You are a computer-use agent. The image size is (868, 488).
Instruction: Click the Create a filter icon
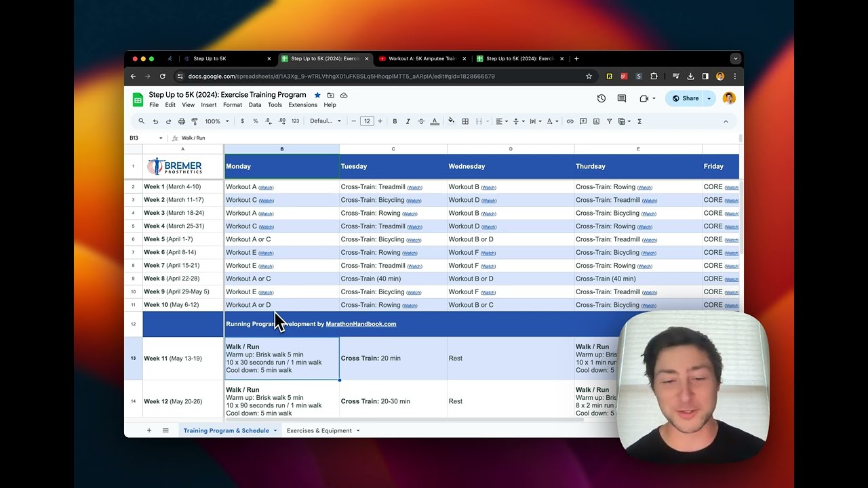click(609, 121)
